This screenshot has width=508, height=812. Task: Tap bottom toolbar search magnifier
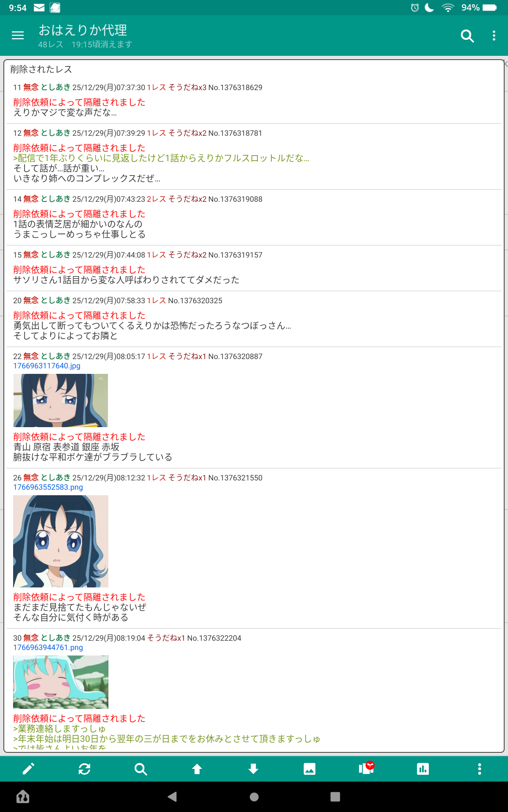click(x=141, y=769)
